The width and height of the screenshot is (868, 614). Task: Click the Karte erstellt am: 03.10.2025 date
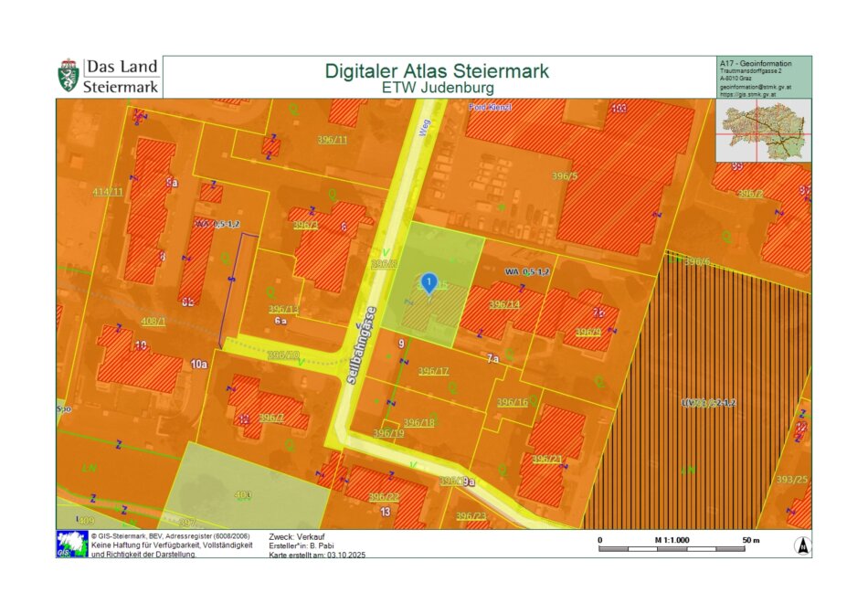coord(317,555)
